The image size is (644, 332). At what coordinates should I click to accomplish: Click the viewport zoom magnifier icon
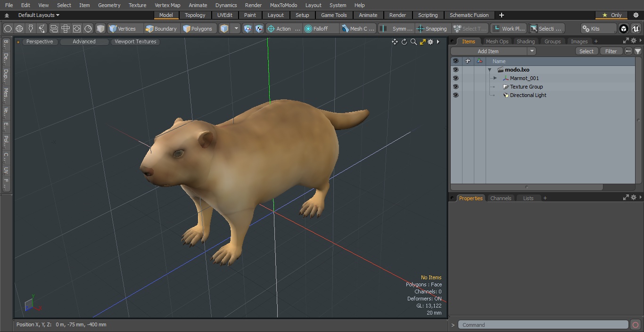click(413, 42)
